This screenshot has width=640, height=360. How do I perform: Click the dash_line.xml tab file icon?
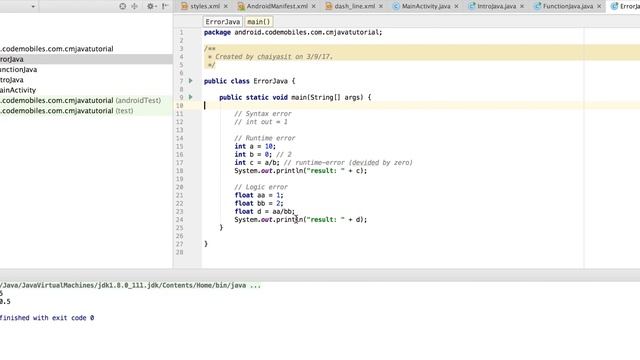coord(329,6)
